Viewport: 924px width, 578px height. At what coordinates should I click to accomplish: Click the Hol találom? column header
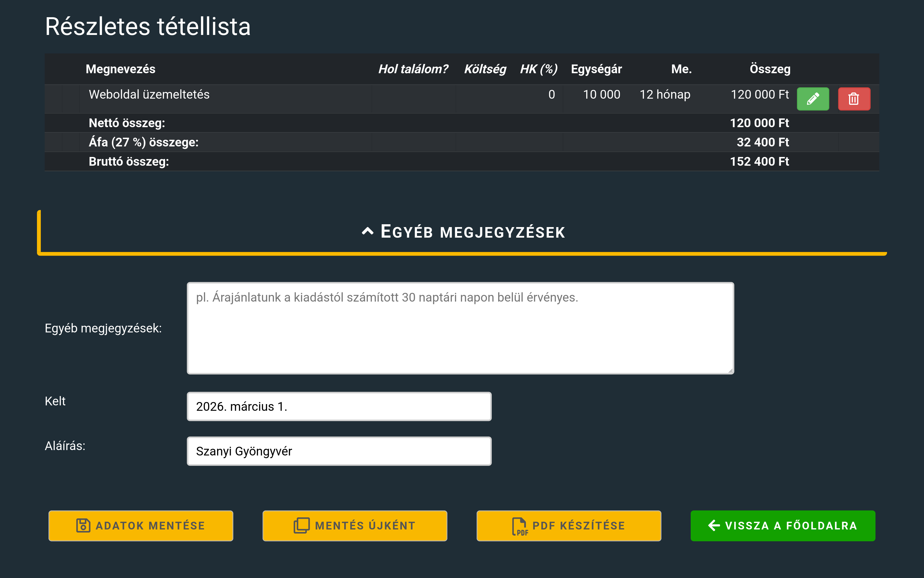413,69
